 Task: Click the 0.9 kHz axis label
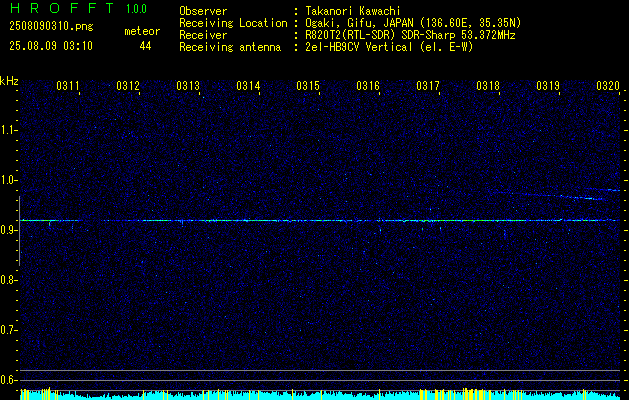click(8, 230)
